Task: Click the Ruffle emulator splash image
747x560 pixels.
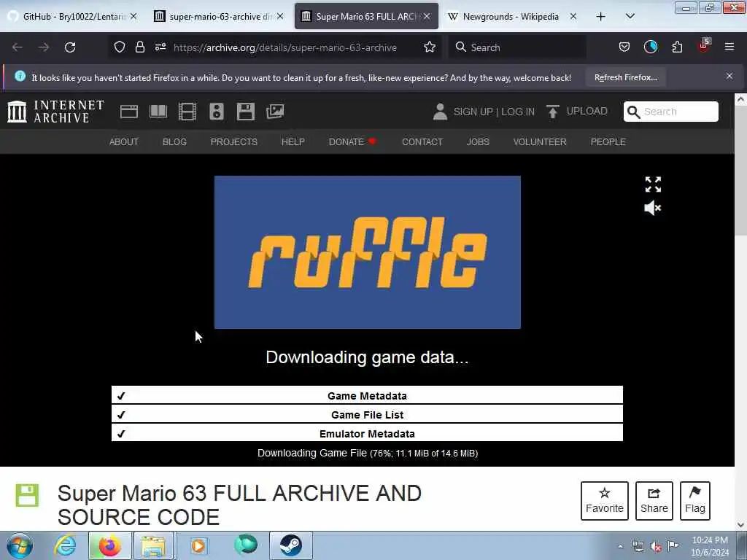Action: (x=368, y=252)
